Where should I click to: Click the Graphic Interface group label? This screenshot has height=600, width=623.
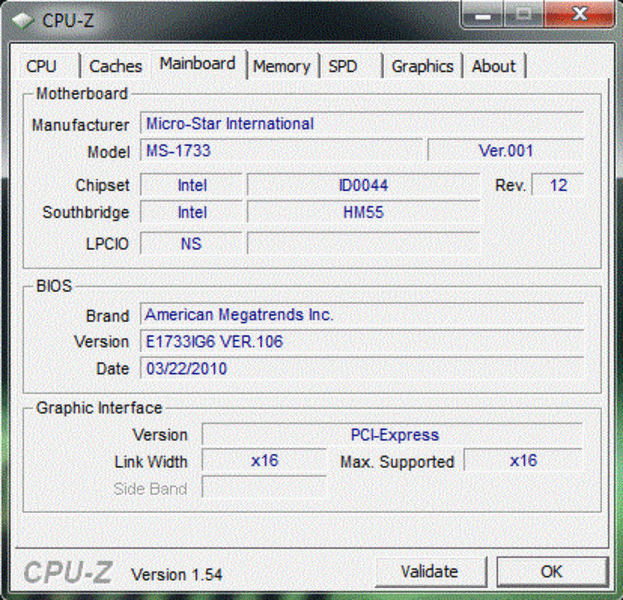point(99,408)
